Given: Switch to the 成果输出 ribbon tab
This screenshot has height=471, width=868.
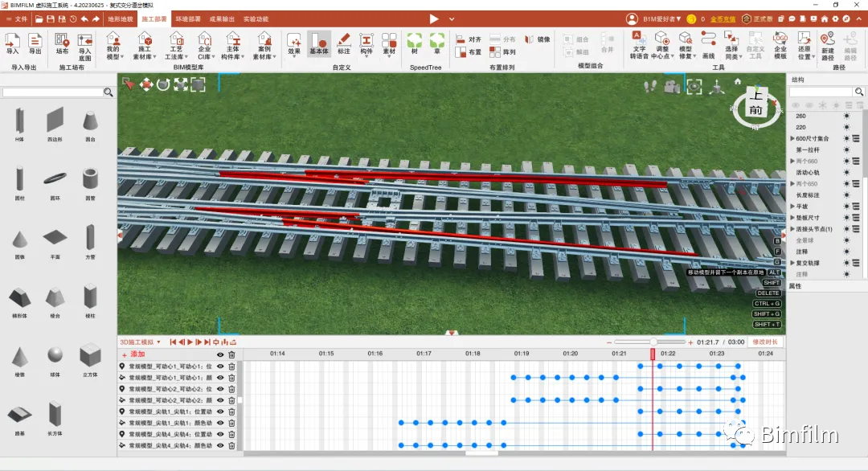Looking at the screenshot, I should pyautogui.click(x=223, y=18).
